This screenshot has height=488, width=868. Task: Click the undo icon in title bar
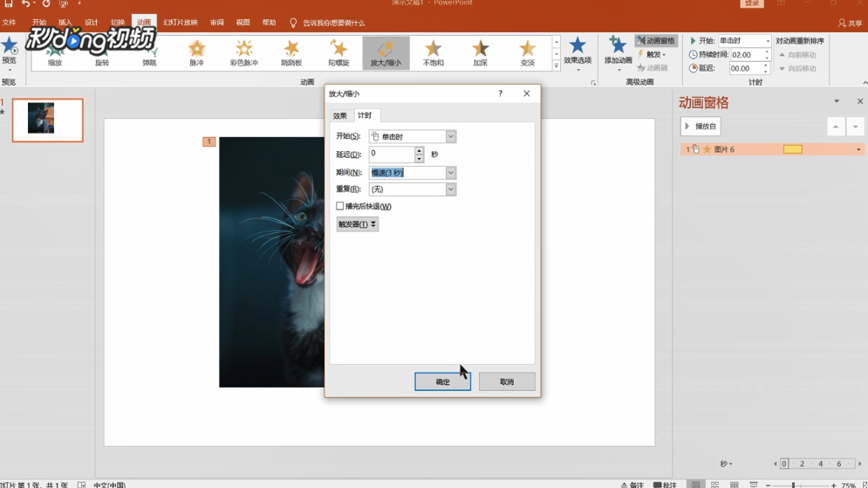coord(25,3)
